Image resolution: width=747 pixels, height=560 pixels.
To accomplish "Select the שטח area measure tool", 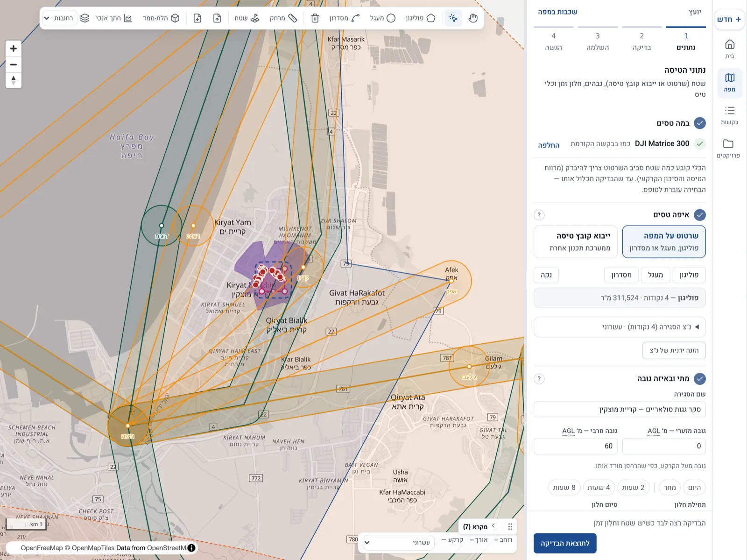I will click(247, 18).
